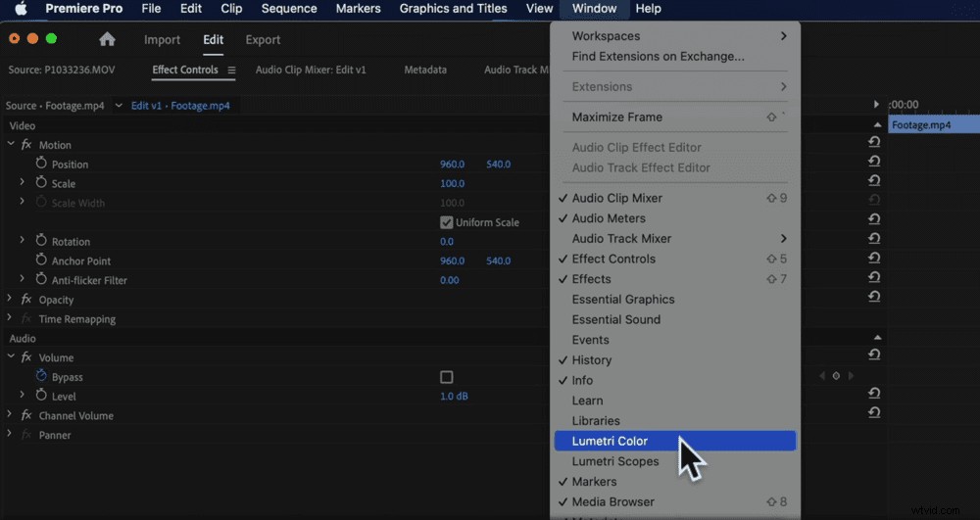The height and width of the screenshot is (520, 980).
Task: Toggle Channel Volume fx switch
Action: 26,416
